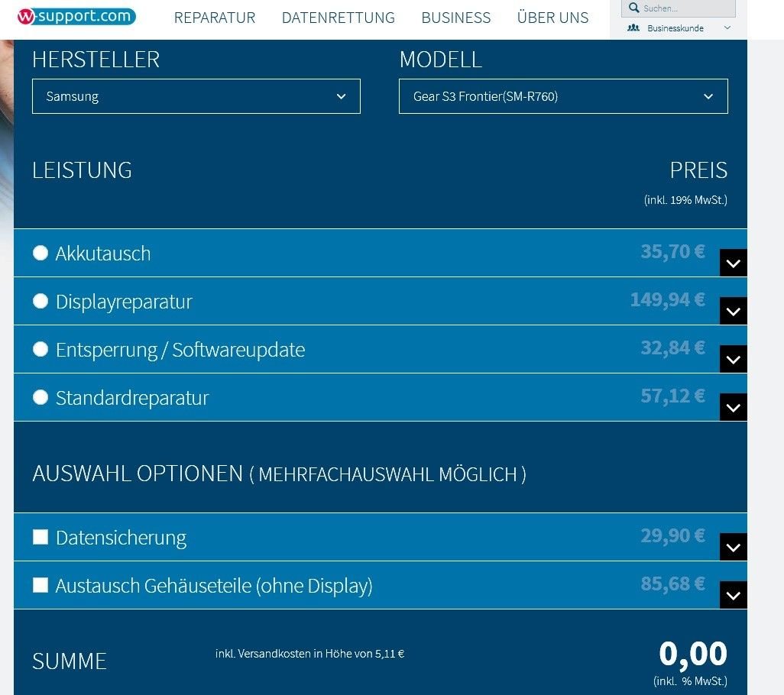784x695 pixels.
Task: Open the ÜBER UNS menu
Action: tap(553, 17)
